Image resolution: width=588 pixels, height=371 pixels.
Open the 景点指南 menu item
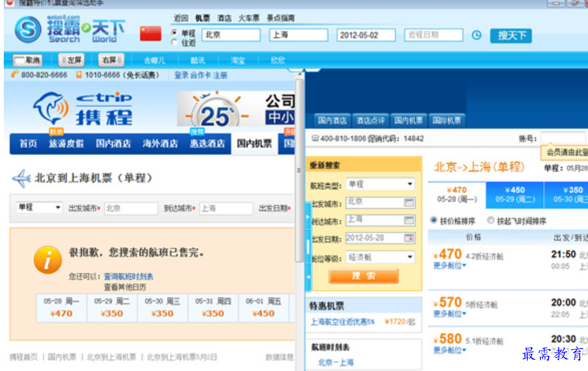pyautogui.click(x=281, y=18)
